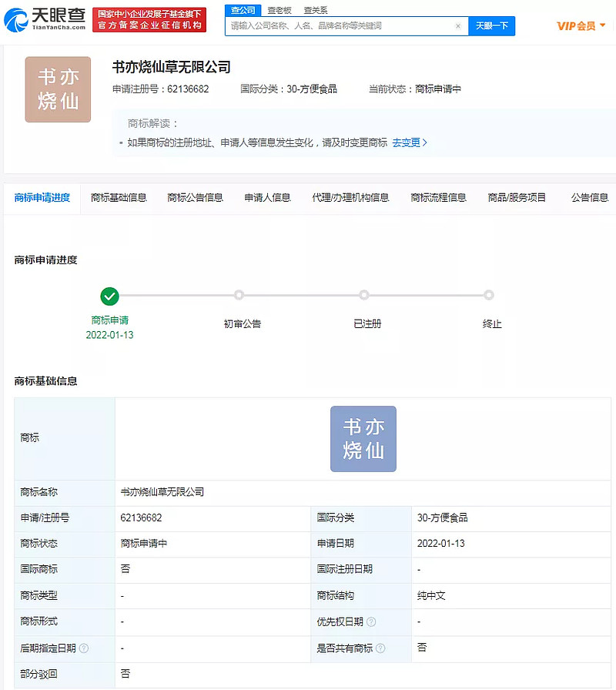Click the 初审公告 progress step circle

(x=239, y=295)
